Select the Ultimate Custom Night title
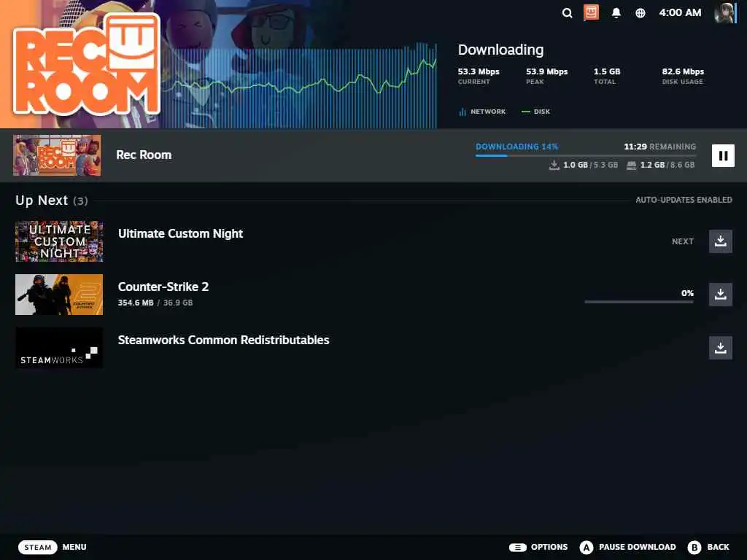This screenshot has height=560, width=747. coord(181,233)
